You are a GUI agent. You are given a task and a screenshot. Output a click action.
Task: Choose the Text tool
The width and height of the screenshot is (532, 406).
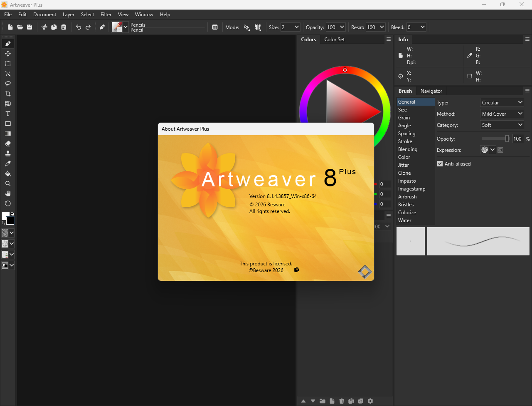8,114
